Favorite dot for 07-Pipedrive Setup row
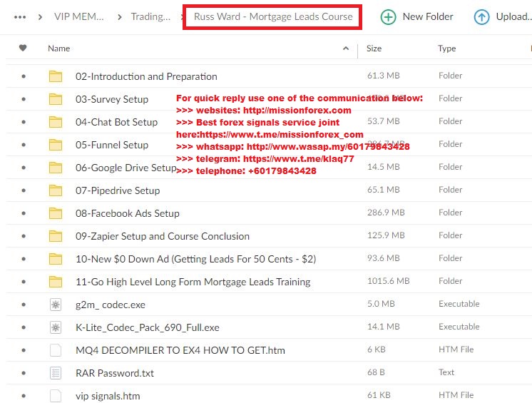The image size is (532, 403). (x=24, y=190)
